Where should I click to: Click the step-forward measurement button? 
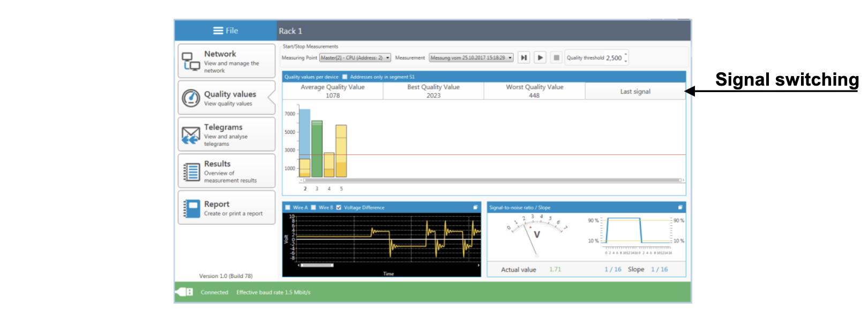point(523,58)
